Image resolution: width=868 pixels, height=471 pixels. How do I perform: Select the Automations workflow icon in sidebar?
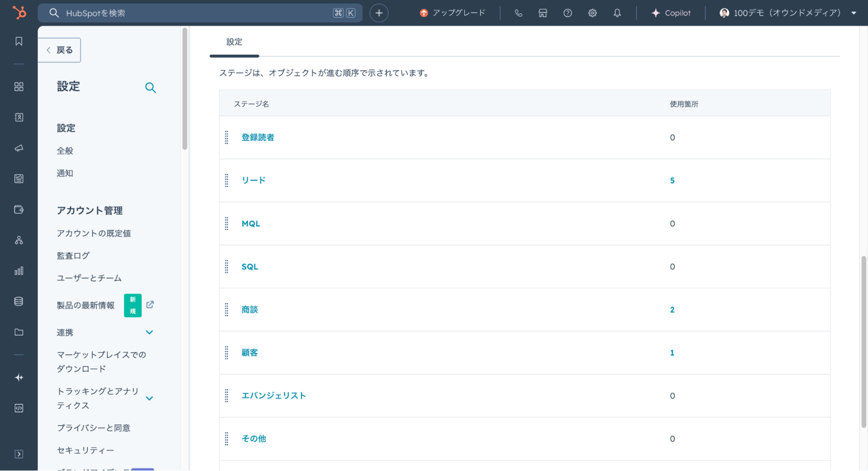click(19, 240)
